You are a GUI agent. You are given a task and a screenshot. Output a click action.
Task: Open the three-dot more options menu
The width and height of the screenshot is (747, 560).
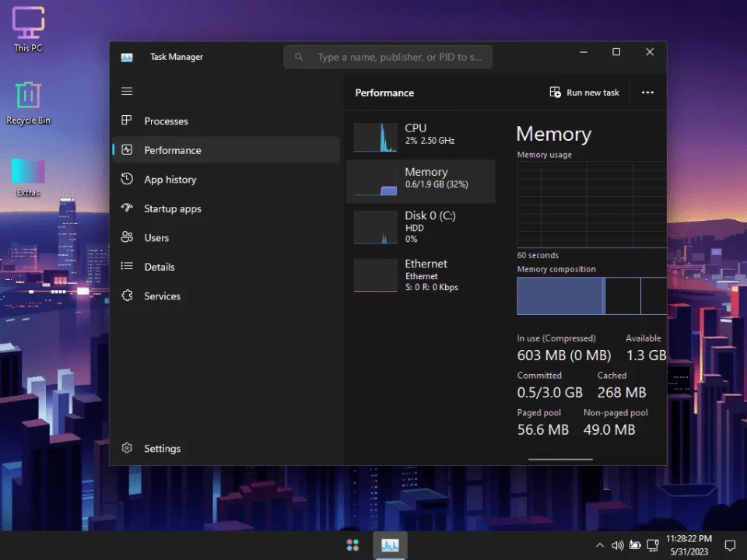point(647,93)
